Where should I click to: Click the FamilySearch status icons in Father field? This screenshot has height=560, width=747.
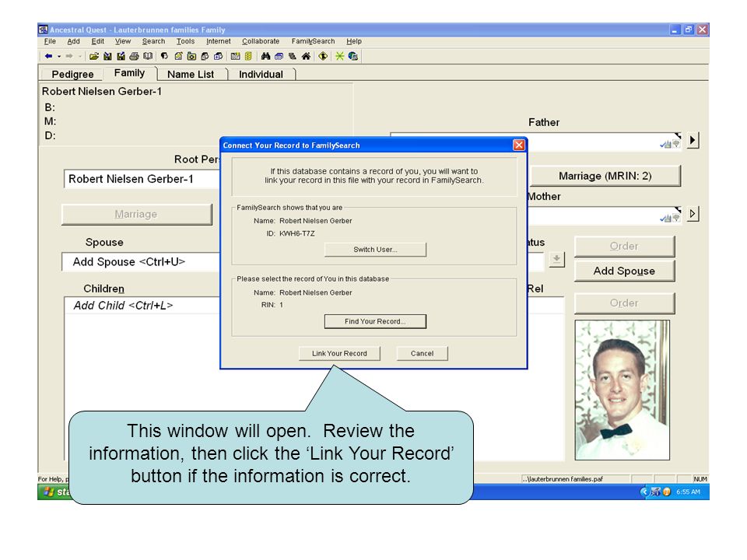coord(670,144)
